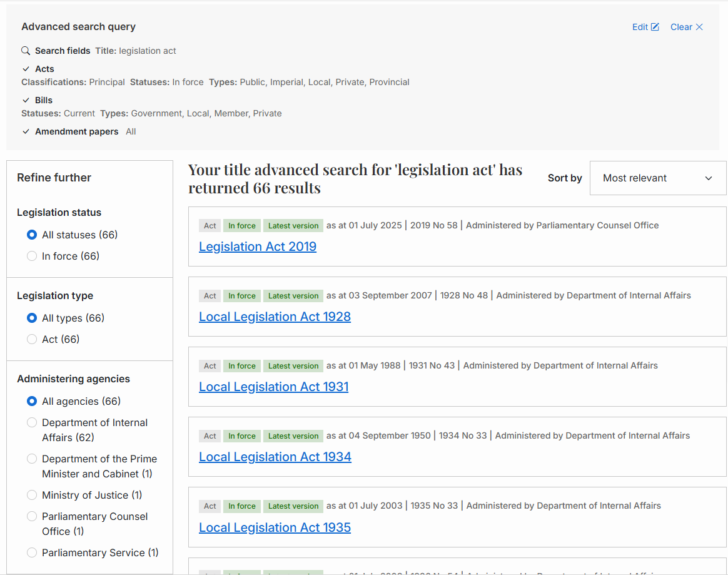This screenshot has width=728, height=575.
Task: Open the 'Most relevant' sort dropdown
Action: [657, 178]
